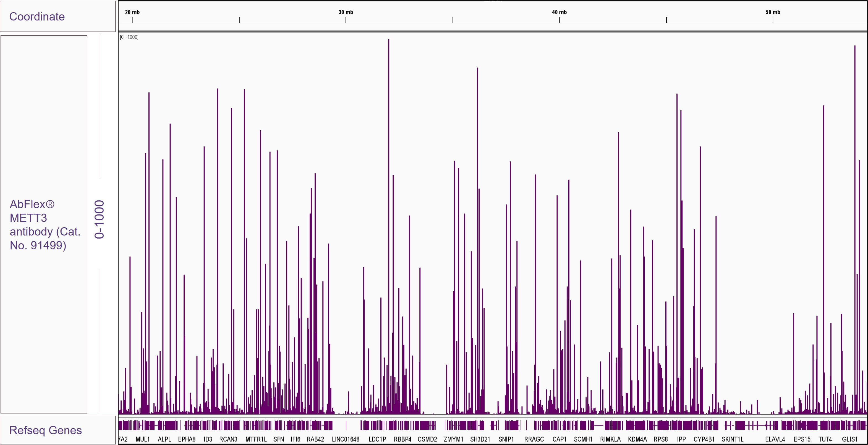
Task: Select the SFN gene label
Action: 278,439
